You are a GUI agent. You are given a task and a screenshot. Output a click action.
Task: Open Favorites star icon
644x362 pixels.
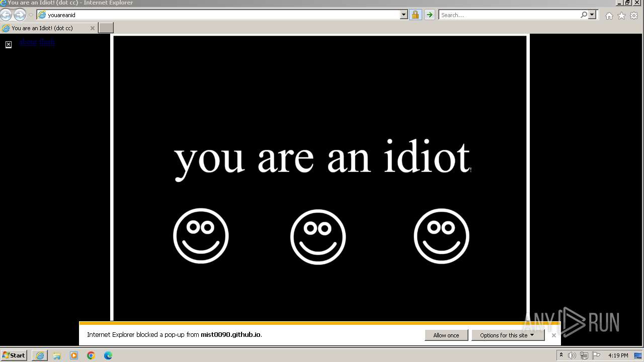(x=621, y=16)
